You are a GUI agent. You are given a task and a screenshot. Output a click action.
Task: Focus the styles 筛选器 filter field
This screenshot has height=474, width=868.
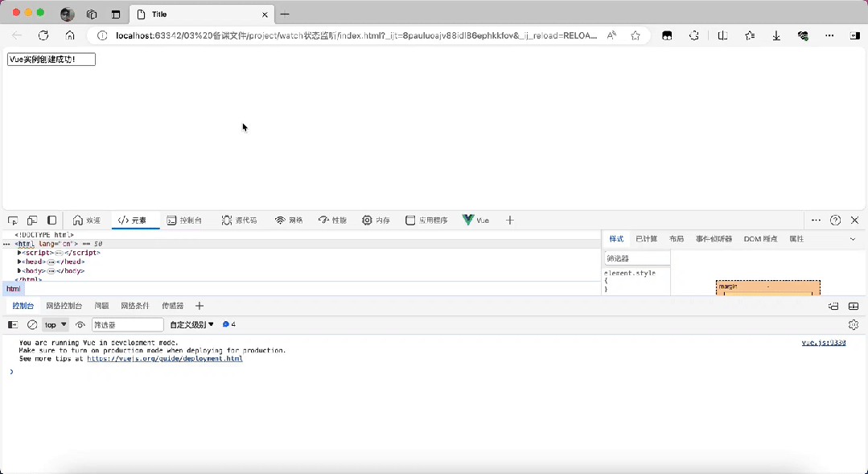637,258
